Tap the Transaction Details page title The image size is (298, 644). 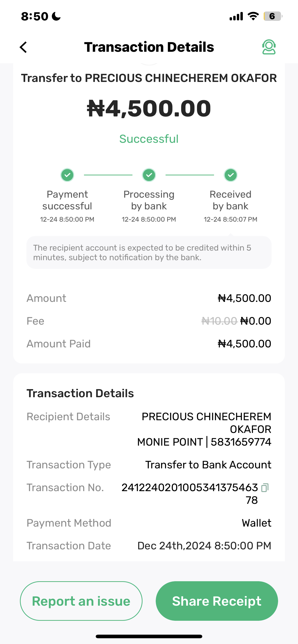(x=149, y=47)
